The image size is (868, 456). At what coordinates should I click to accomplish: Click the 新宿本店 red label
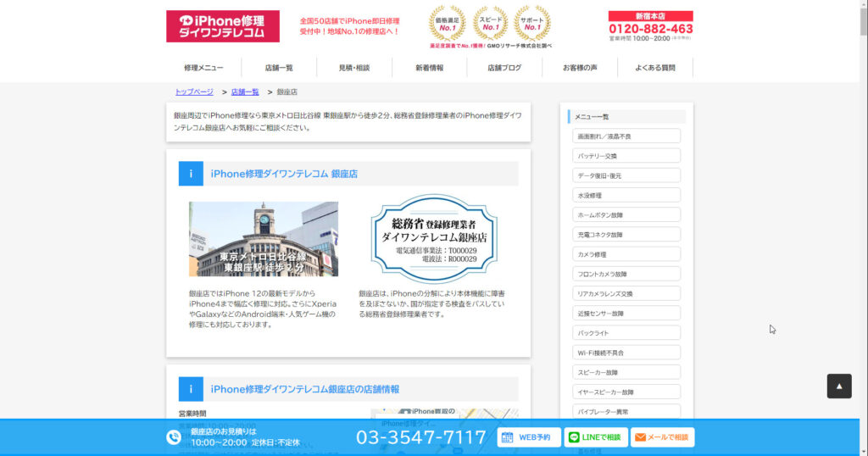tap(650, 16)
